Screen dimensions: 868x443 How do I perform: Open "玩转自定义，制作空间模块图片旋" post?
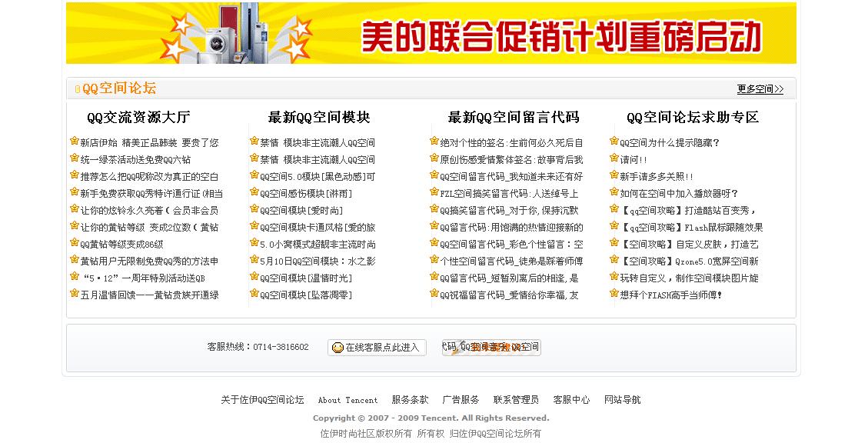689,278
